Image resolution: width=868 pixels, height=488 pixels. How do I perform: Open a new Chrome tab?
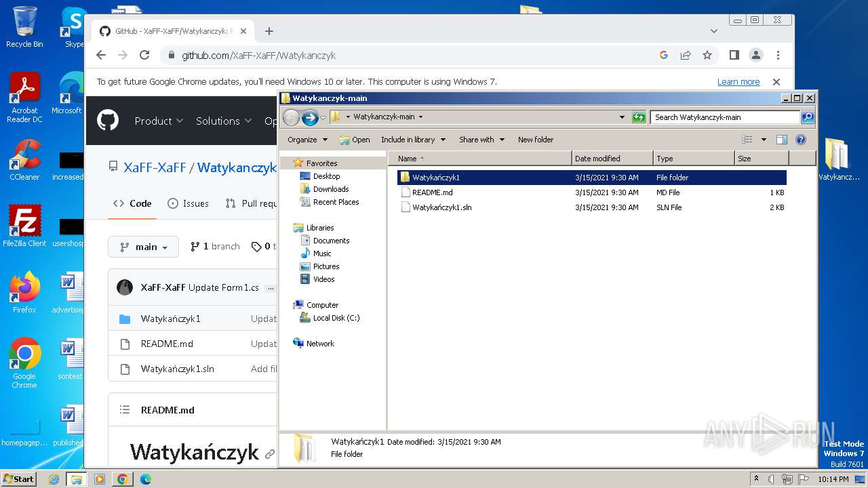click(x=269, y=31)
